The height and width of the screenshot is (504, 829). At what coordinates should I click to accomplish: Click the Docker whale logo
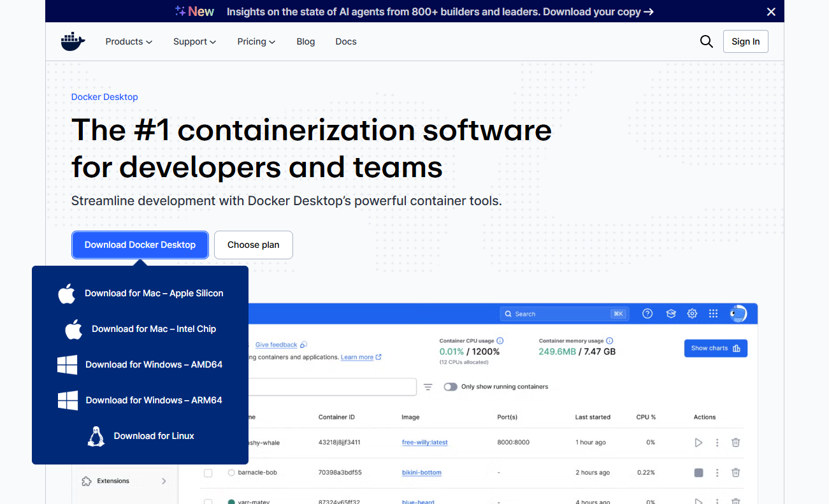click(x=73, y=41)
